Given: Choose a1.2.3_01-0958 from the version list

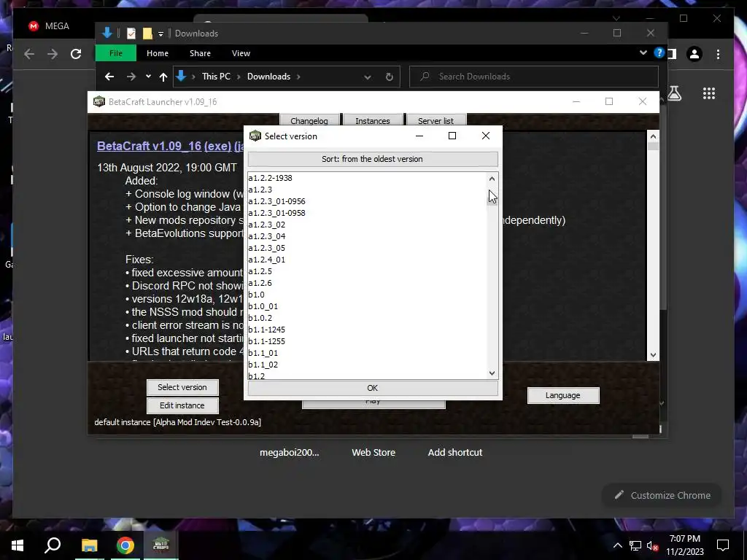Looking at the screenshot, I should pyautogui.click(x=367, y=213).
